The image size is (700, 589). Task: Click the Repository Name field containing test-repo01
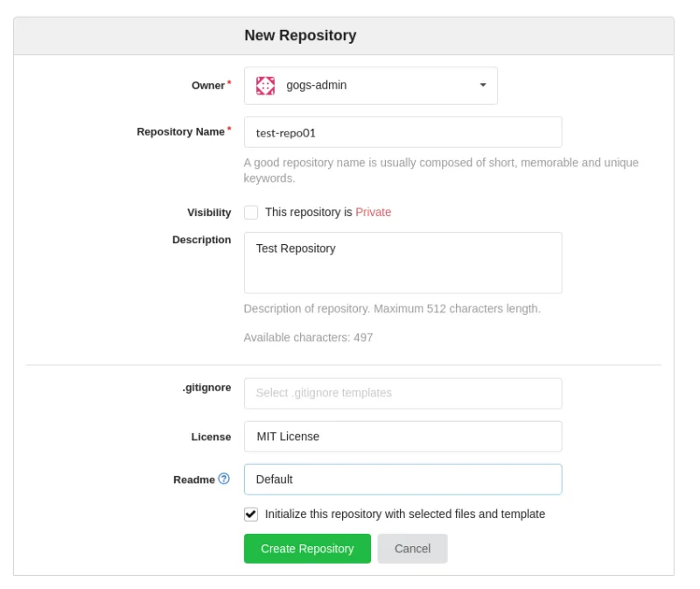point(402,131)
